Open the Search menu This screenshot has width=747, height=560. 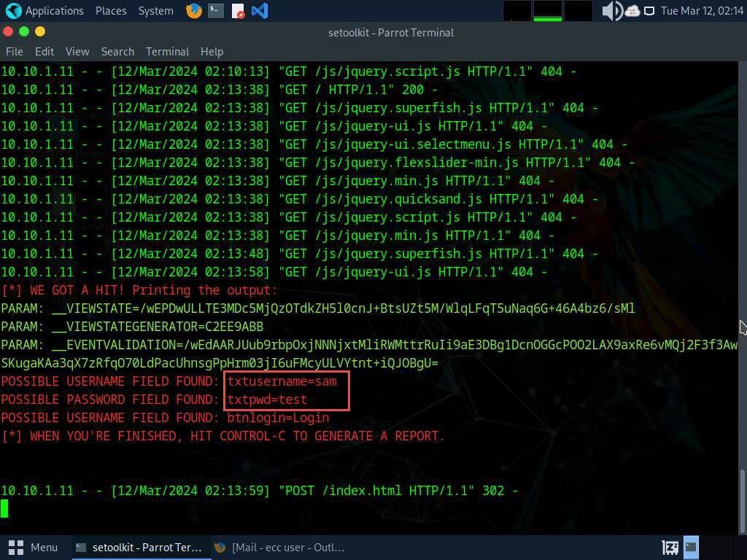[x=117, y=52]
